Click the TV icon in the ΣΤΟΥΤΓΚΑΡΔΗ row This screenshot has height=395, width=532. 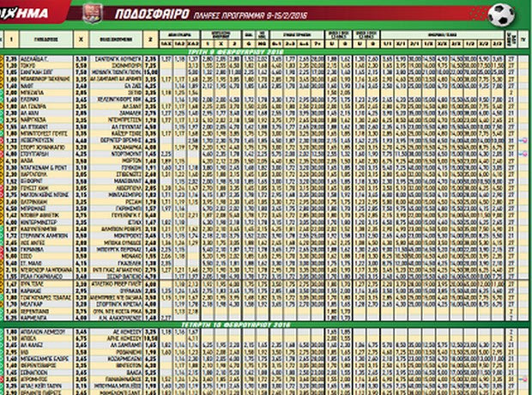click(x=523, y=154)
